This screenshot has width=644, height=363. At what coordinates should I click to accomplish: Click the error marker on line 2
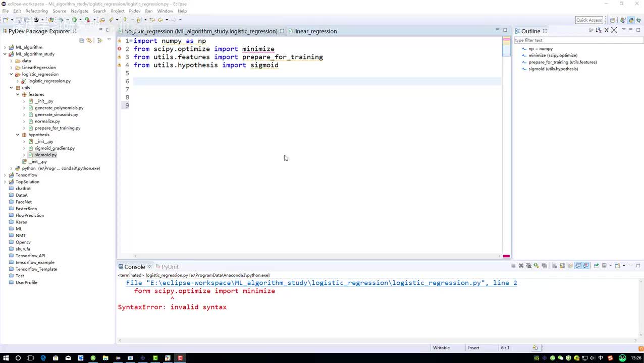[120, 49]
